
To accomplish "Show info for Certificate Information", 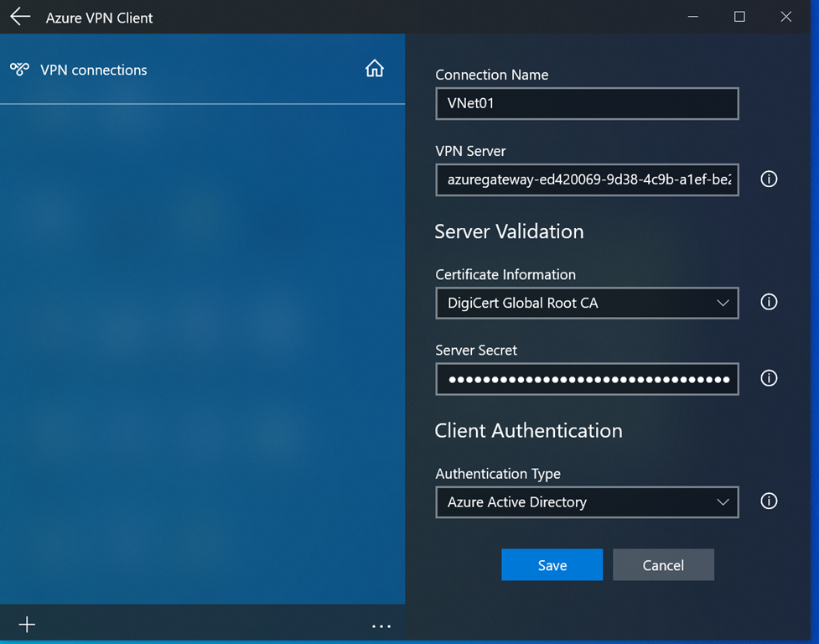I will (769, 302).
